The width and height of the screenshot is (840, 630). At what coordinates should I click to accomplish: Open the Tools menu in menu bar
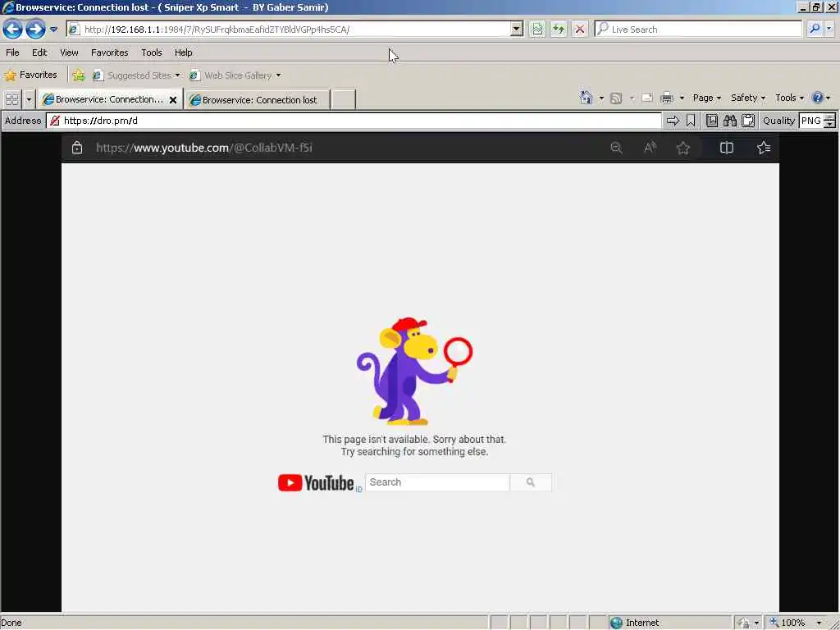(152, 52)
